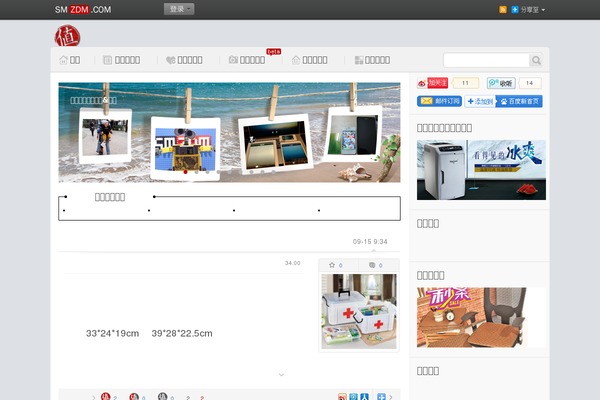
Task: Click the comment bubble icon on post
Action: 372,265
